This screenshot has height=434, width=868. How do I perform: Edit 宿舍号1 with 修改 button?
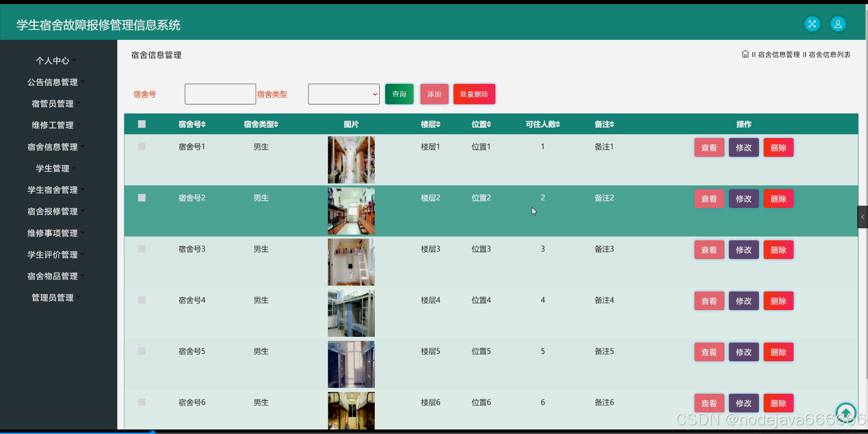[744, 147]
